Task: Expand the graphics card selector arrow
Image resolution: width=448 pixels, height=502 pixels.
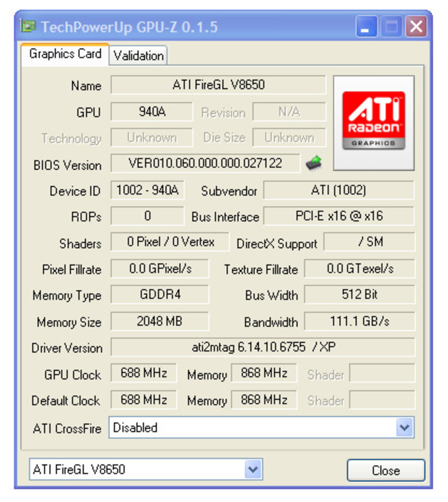Action: (x=253, y=469)
